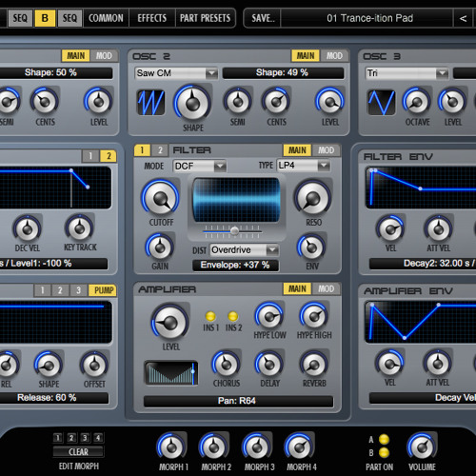Click the Hype Low knob
476x476 pixels.
pos(269,316)
